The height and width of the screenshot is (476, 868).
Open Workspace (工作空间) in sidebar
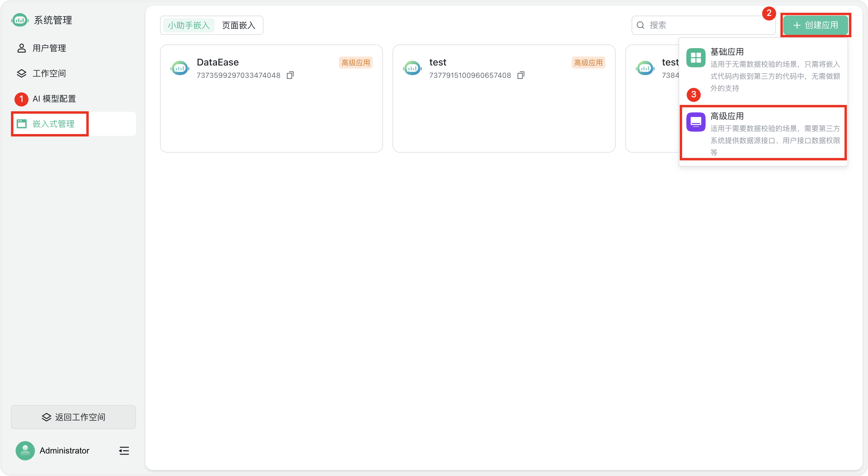tap(49, 73)
